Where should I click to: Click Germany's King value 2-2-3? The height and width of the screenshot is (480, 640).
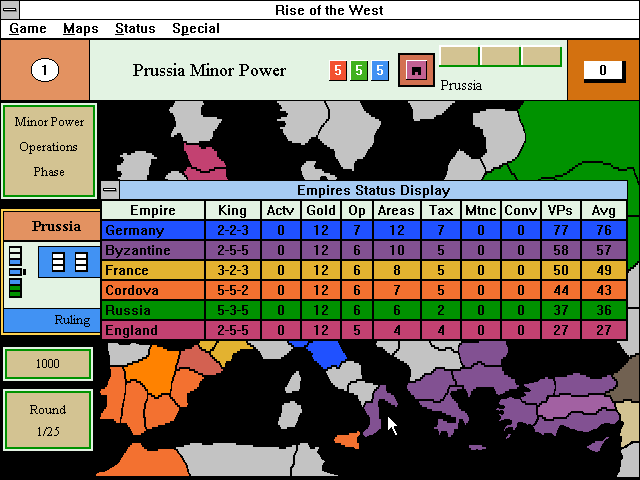click(233, 230)
